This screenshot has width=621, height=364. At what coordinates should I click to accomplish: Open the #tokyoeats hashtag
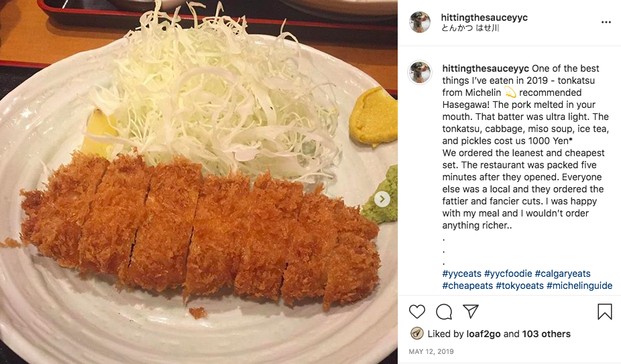tap(519, 286)
